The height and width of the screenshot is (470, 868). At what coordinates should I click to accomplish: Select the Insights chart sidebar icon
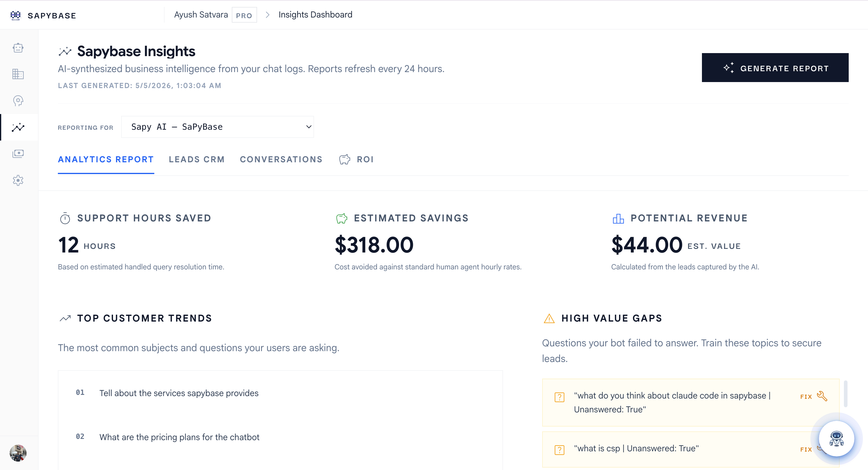coord(18,127)
